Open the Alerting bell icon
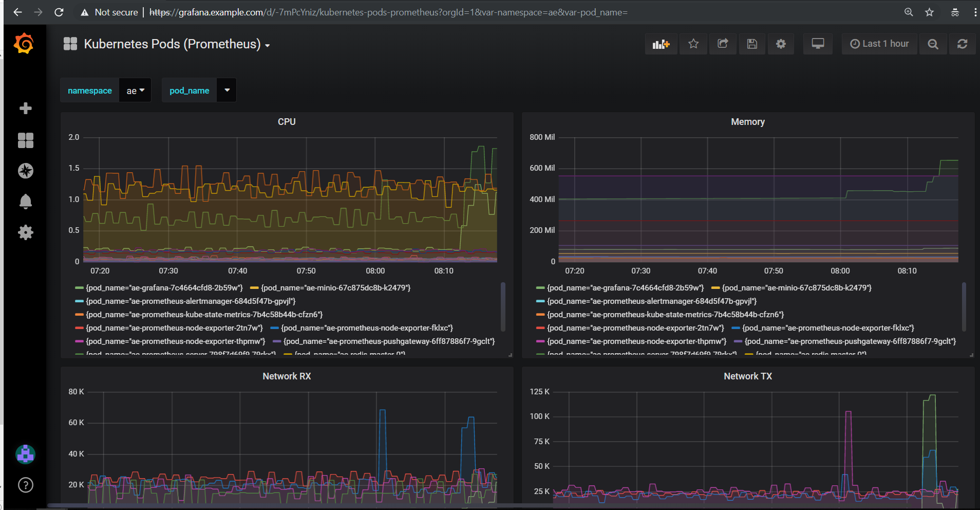Viewport: 980px width, 510px height. 25,201
